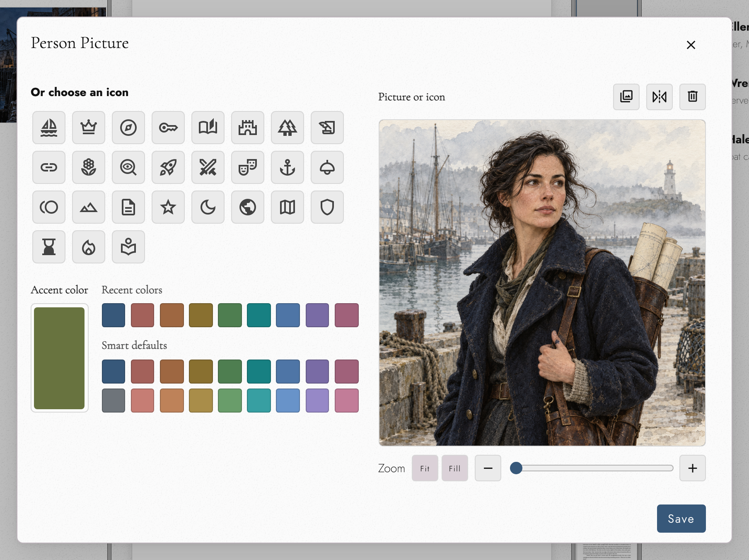Delete the current picture
Image resolution: width=749 pixels, height=560 pixels.
[693, 97]
